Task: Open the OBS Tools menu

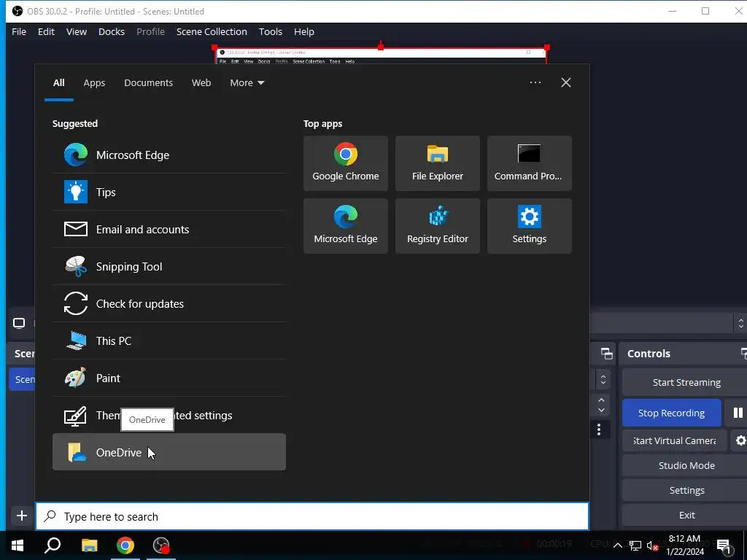Action: pos(271,31)
